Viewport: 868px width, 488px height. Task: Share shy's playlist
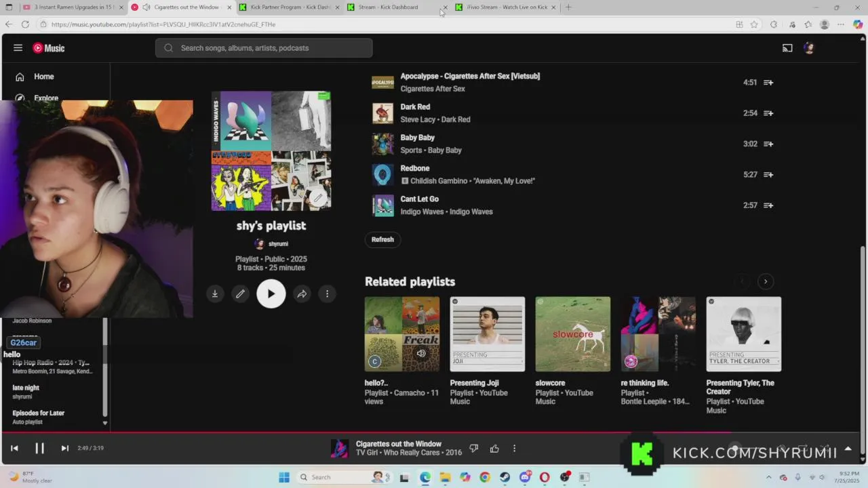(302, 293)
